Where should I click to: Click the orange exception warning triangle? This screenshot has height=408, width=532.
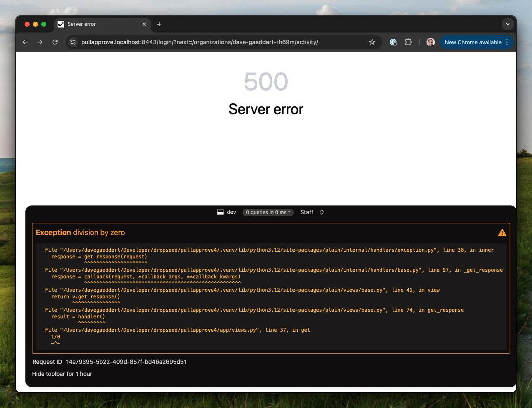(x=502, y=233)
